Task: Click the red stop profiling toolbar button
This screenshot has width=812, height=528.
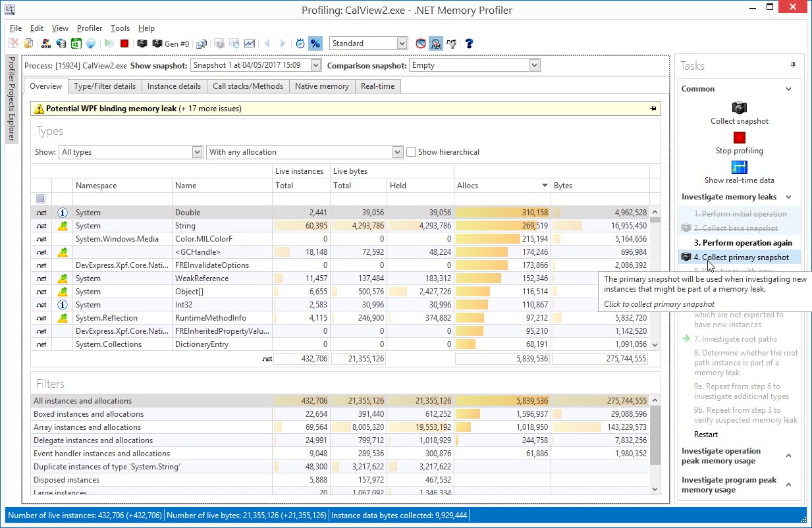Action: tap(124, 43)
